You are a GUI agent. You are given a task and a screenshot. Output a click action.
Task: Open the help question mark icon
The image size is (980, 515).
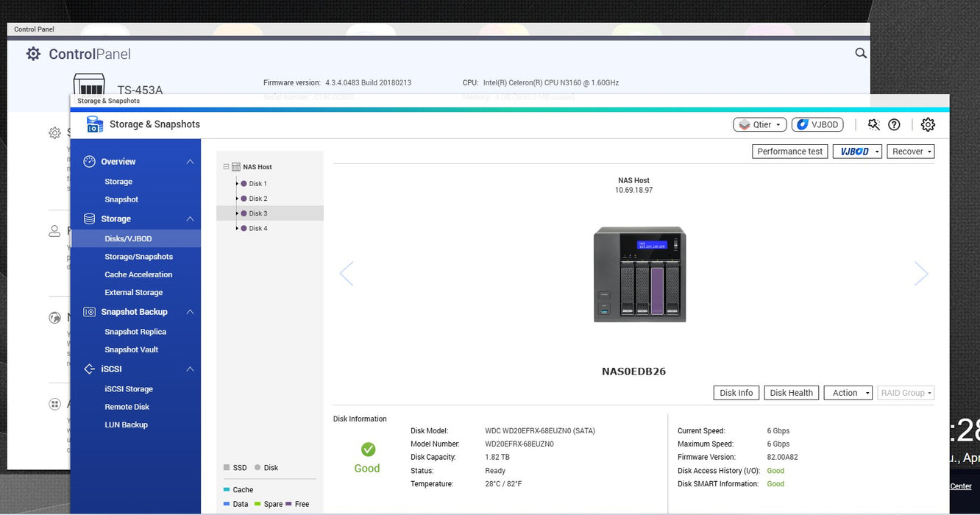(x=894, y=125)
